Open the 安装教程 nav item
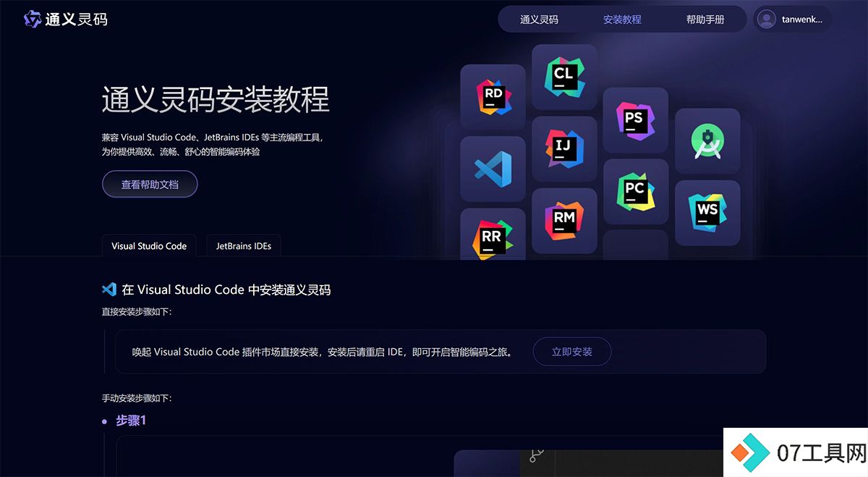 [622, 20]
